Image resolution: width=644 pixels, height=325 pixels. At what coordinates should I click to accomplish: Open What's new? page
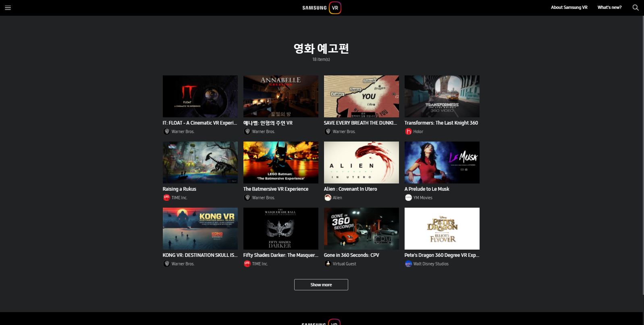[x=609, y=8]
